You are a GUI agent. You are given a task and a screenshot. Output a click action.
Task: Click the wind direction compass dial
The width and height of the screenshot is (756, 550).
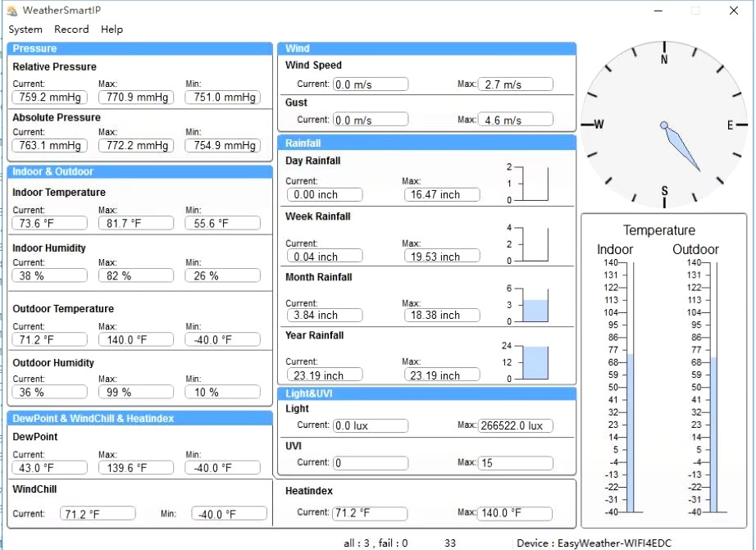click(664, 125)
